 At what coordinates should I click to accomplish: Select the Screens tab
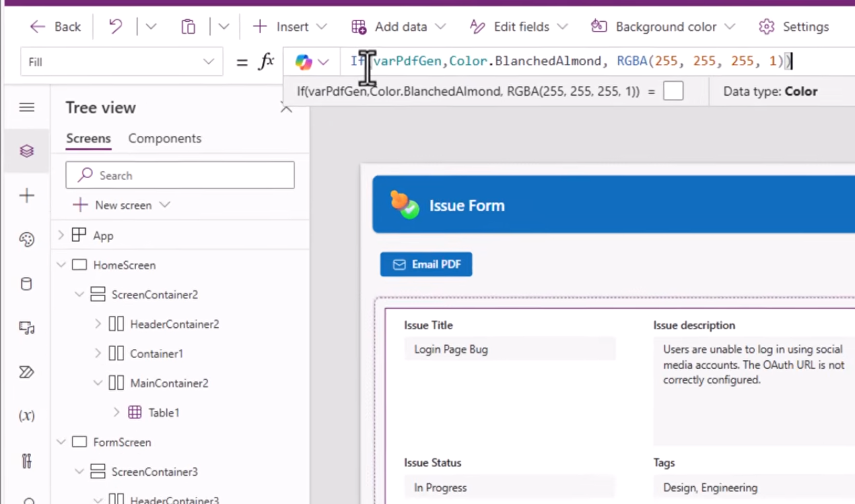tap(88, 139)
